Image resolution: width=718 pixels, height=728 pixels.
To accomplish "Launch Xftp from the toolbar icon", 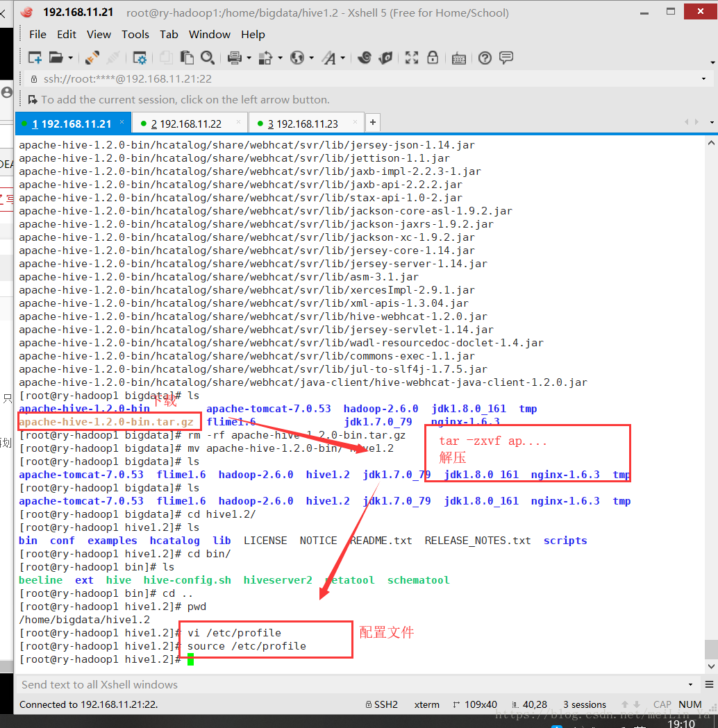I will pos(365,58).
